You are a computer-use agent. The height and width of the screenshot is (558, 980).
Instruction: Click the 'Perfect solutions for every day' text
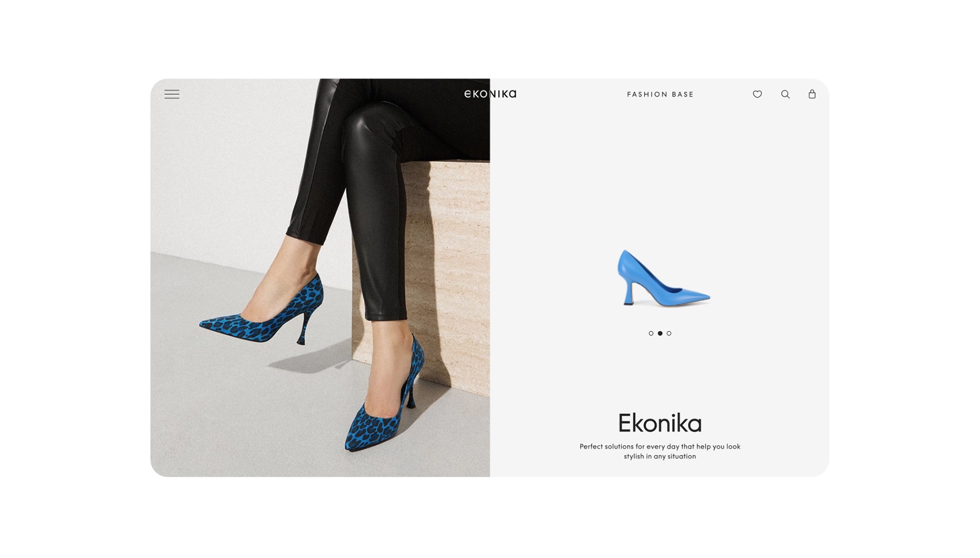click(x=660, y=451)
